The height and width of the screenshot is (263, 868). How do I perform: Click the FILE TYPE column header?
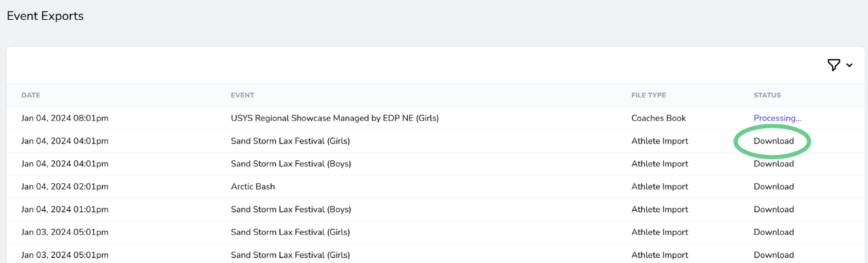pos(648,95)
